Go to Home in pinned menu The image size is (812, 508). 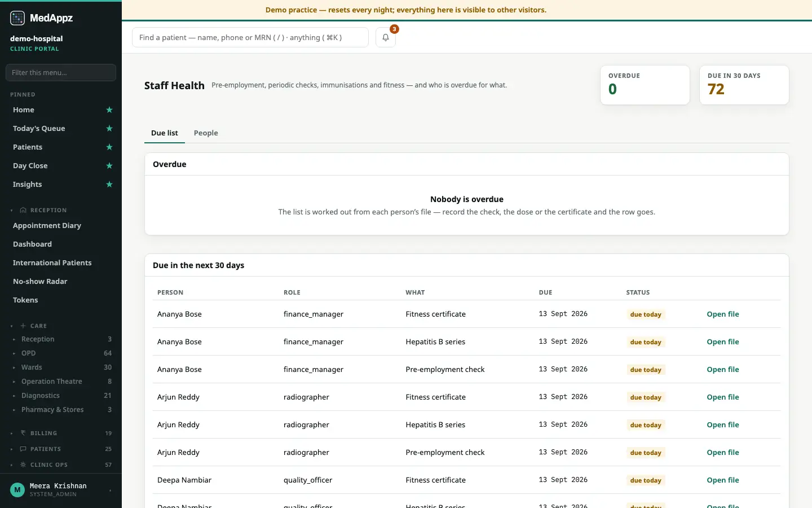point(24,110)
